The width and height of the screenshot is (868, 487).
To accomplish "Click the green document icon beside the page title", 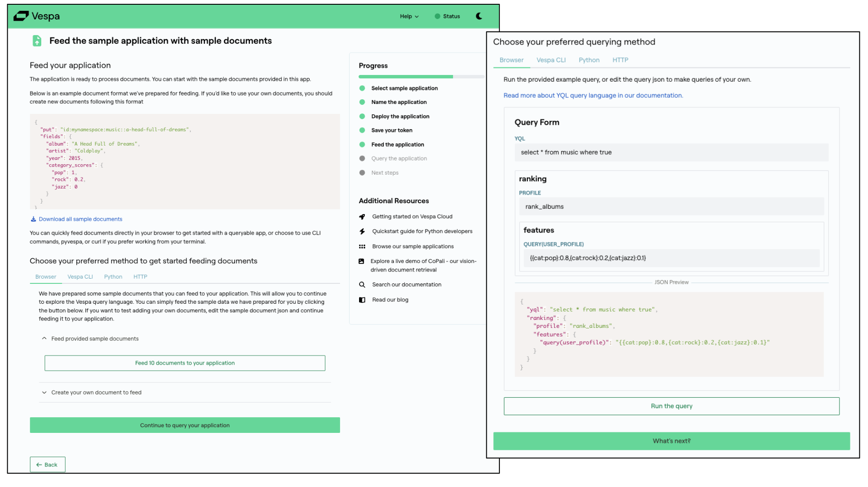I will point(37,41).
